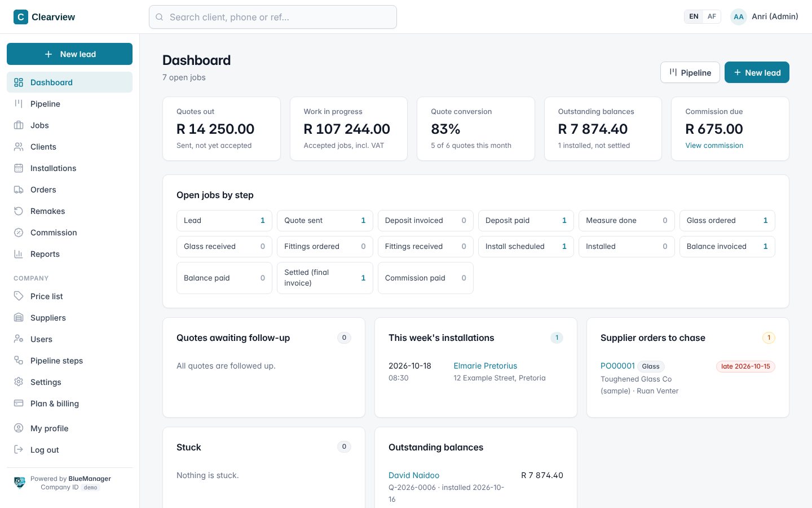Open the Install scheduled step tile

[526, 247]
